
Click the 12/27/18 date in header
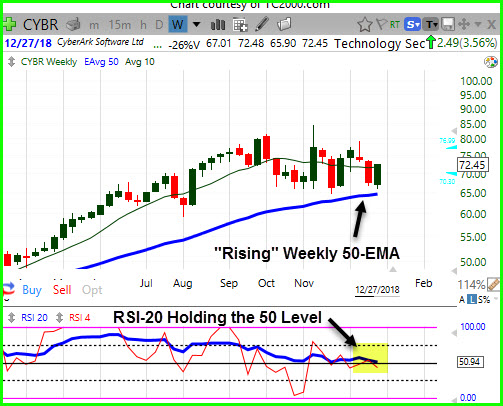pos(28,43)
